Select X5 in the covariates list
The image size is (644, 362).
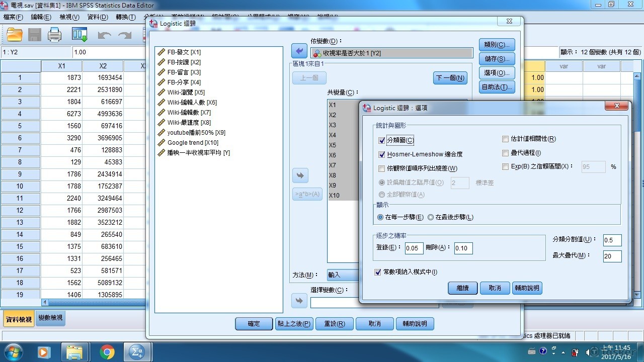tap(333, 145)
